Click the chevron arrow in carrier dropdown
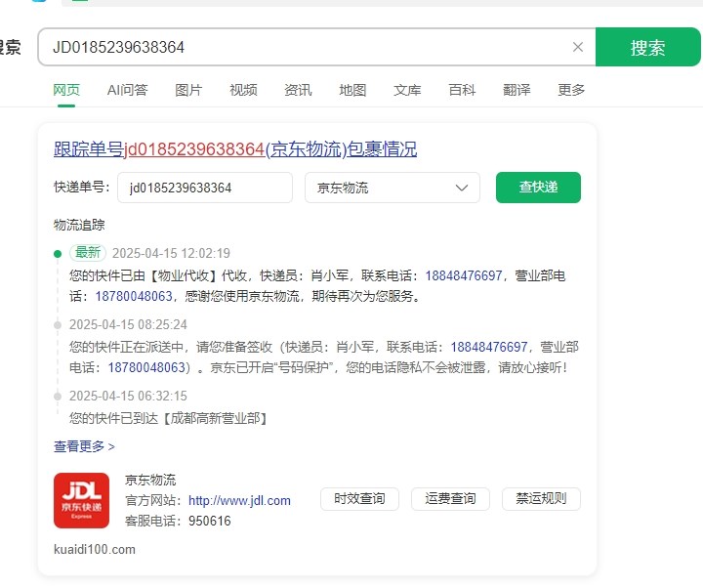Screen dimensions: 703x588 pos(462,188)
